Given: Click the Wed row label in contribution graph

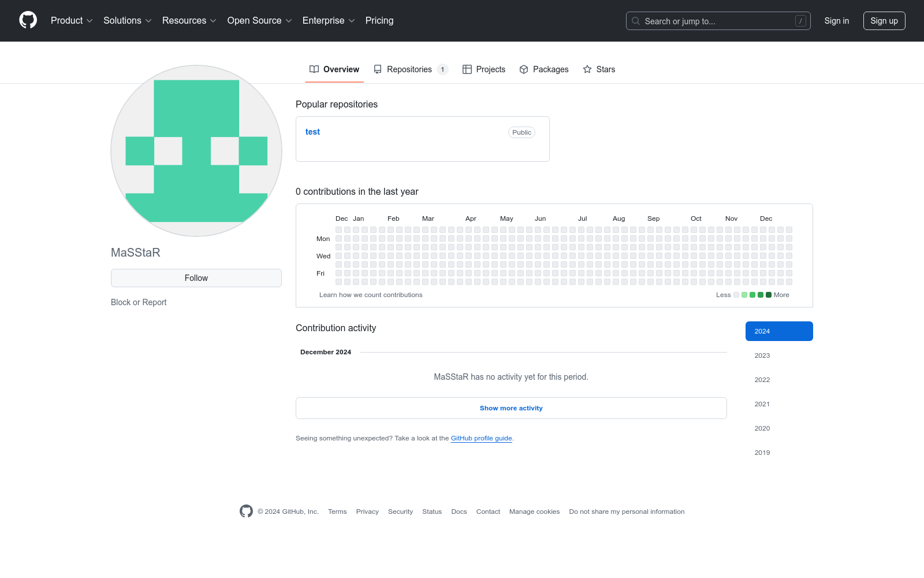Looking at the screenshot, I should click(323, 256).
